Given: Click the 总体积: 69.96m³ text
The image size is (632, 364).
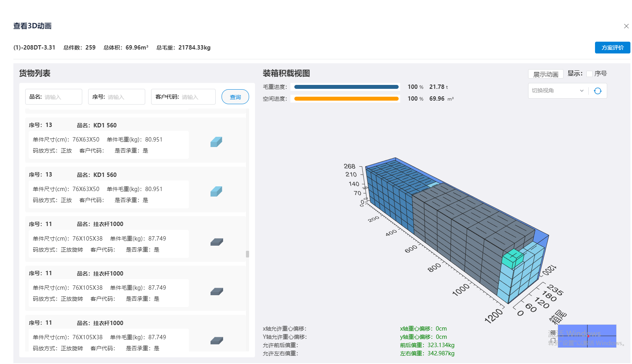Looking at the screenshot, I should 126,48.
